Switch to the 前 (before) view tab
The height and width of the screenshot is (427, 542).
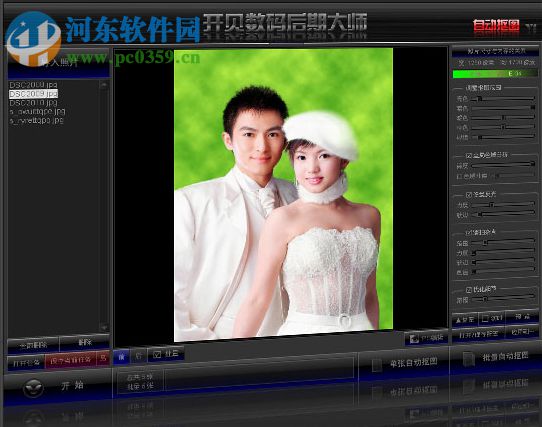click(x=122, y=356)
